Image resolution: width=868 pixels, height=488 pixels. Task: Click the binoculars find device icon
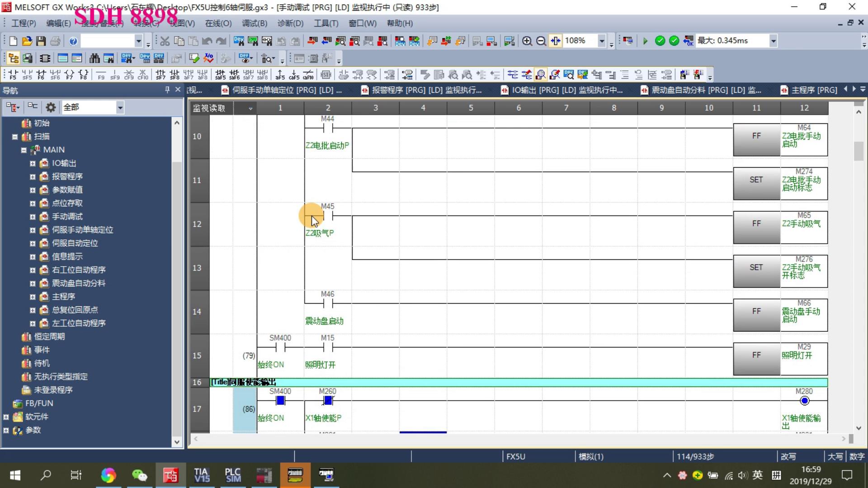pos(94,58)
